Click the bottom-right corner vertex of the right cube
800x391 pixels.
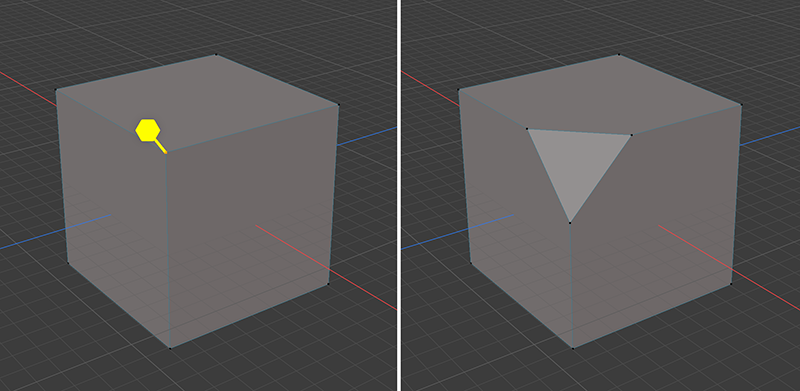731,284
